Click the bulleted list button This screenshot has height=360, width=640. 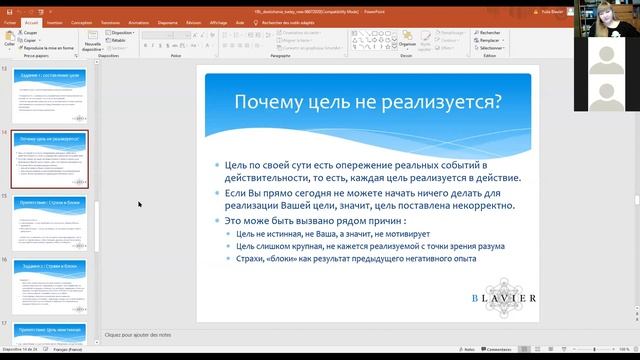pyautogui.click(x=226, y=36)
